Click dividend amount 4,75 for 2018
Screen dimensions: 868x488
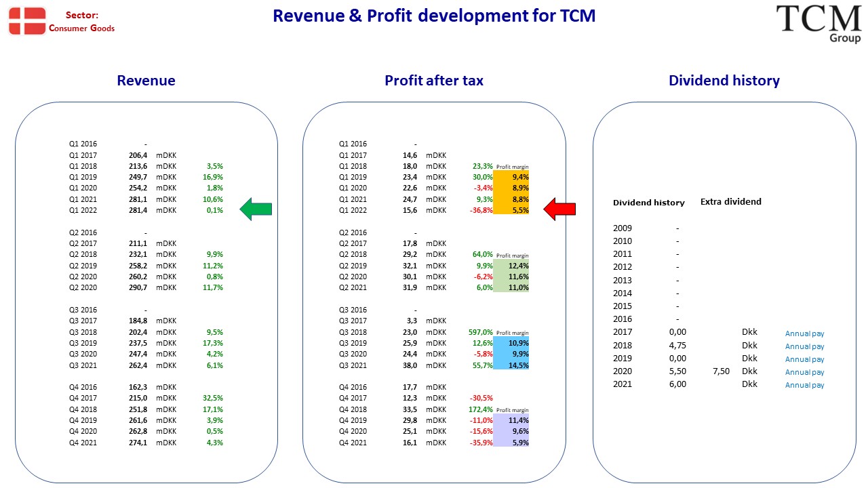pyautogui.click(x=677, y=345)
